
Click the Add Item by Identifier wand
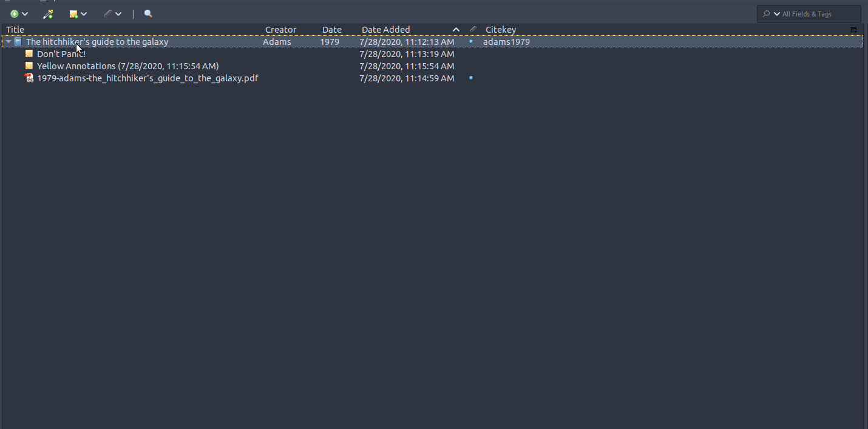(x=48, y=14)
